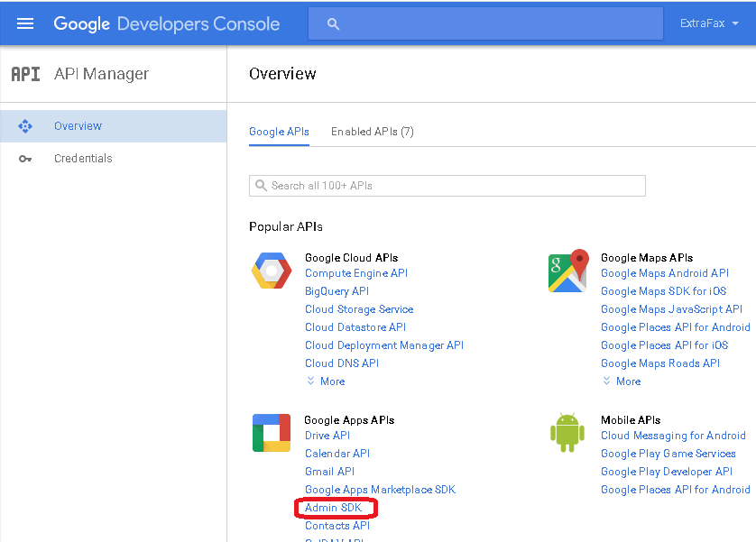Click the API Manager title text
The width and height of the screenshot is (756, 542).
point(101,74)
